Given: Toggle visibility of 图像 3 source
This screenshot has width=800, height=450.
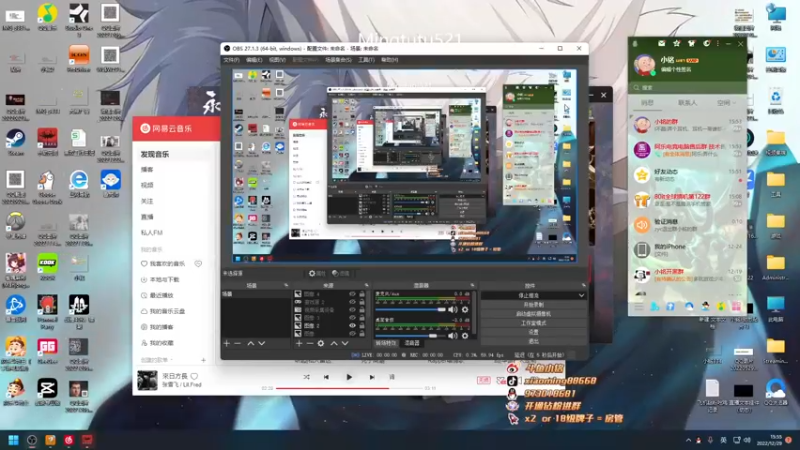Looking at the screenshot, I should point(352,317).
